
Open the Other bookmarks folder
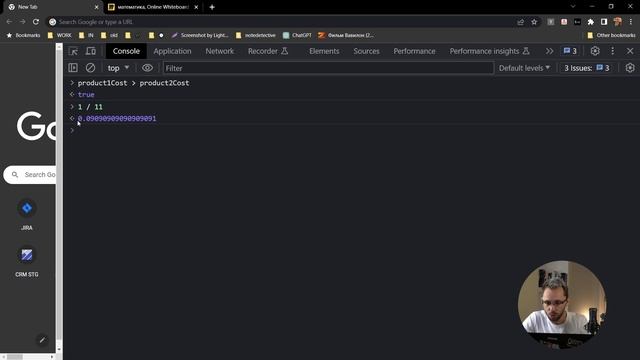[x=611, y=36]
